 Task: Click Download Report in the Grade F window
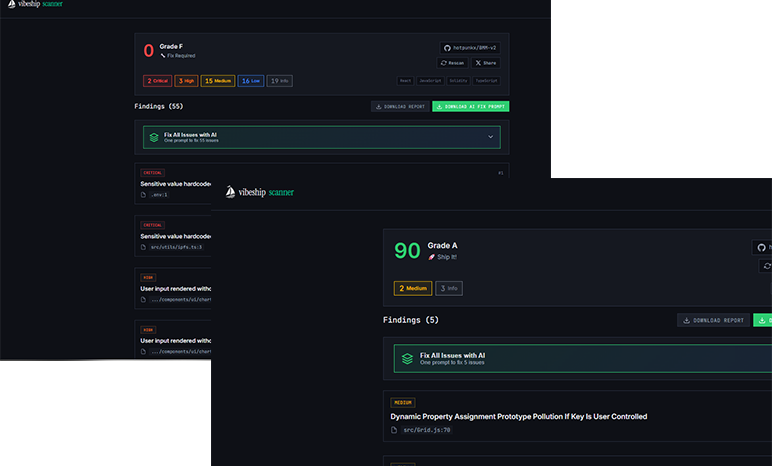click(400, 106)
